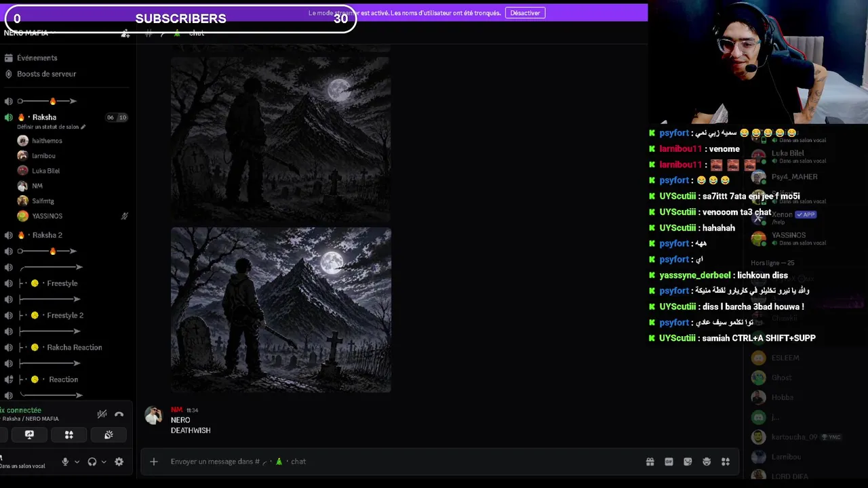Join the Rakcha Reaction voice channel
This screenshot has height=488, width=868.
(74, 348)
